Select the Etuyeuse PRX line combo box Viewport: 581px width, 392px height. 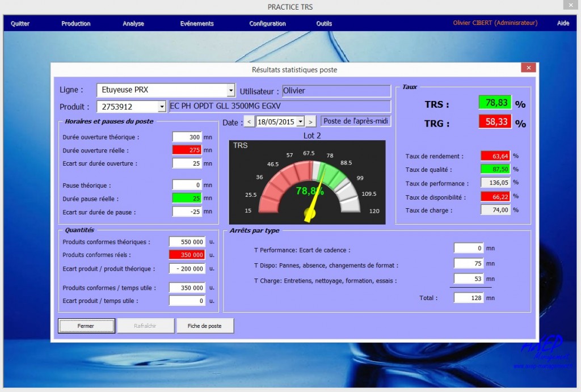pyautogui.click(x=166, y=90)
